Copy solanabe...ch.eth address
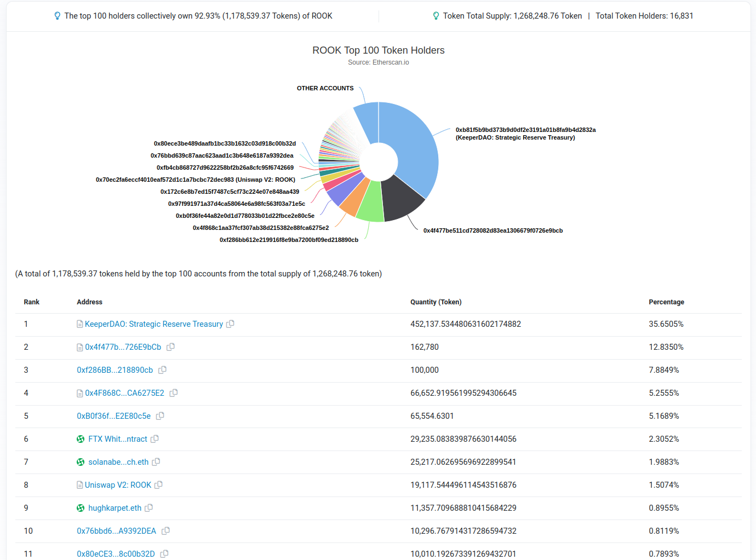756x560 pixels. pyautogui.click(x=156, y=462)
